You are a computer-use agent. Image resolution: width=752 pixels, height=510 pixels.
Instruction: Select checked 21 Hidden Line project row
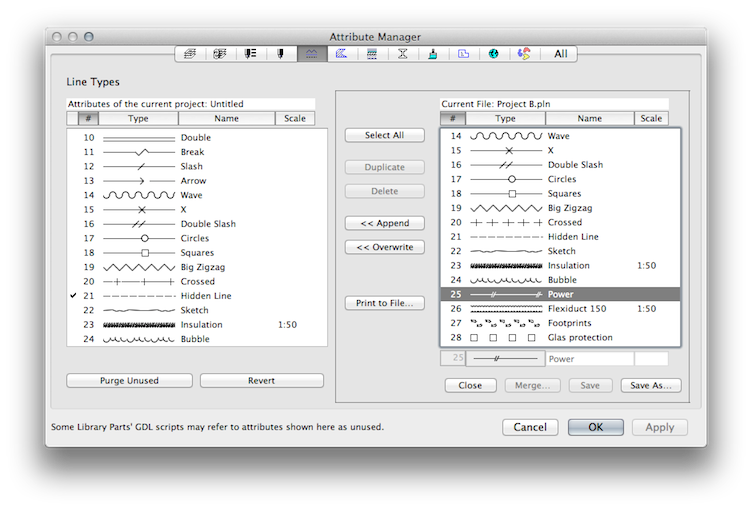coord(197,296)
